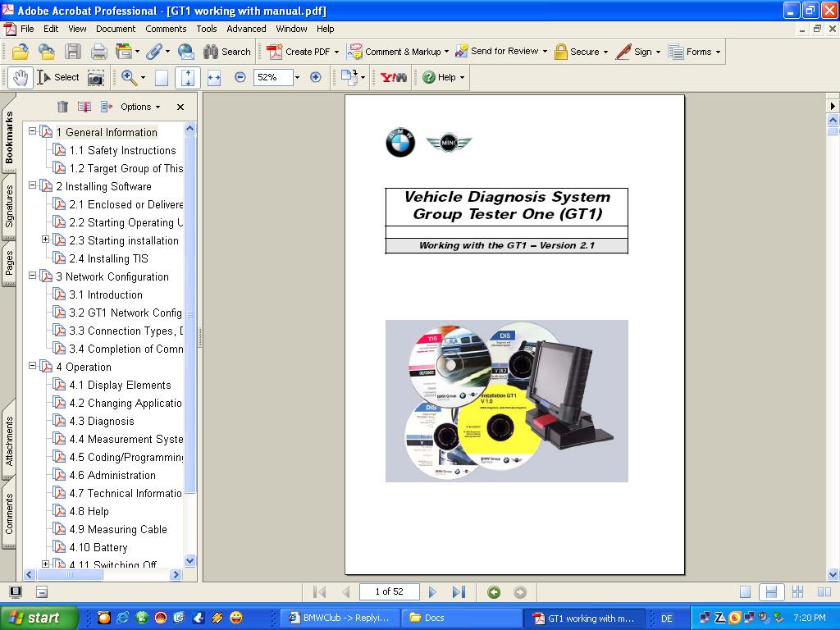
Task: Collapse the 1 General Information bookmark
Action: point(32,130)
